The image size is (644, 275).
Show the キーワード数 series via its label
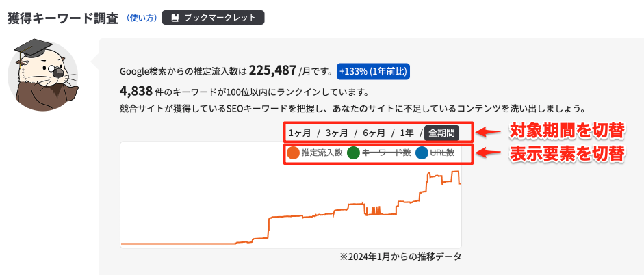pyautogui.click(x=386, y=153)
